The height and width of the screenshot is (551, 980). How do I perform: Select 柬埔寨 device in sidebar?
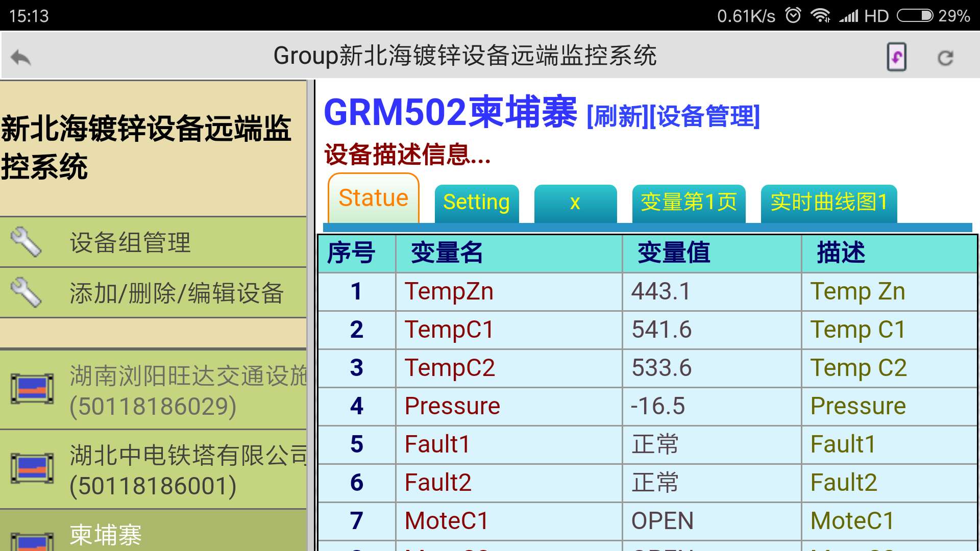tap(106, 535)
